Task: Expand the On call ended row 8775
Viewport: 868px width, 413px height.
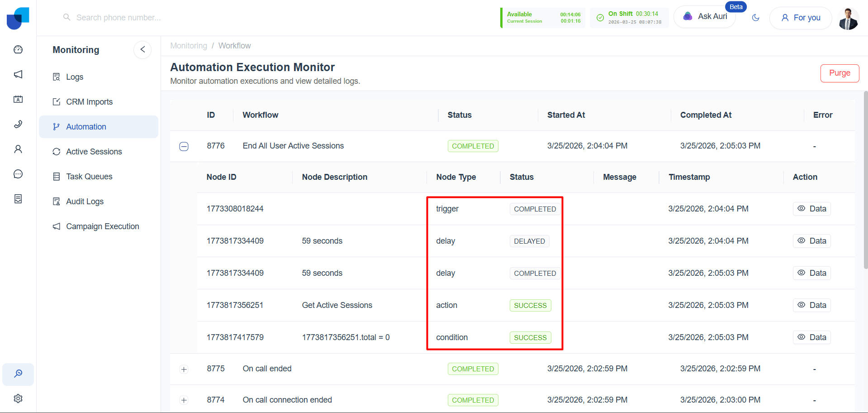Action: (184, 369)
